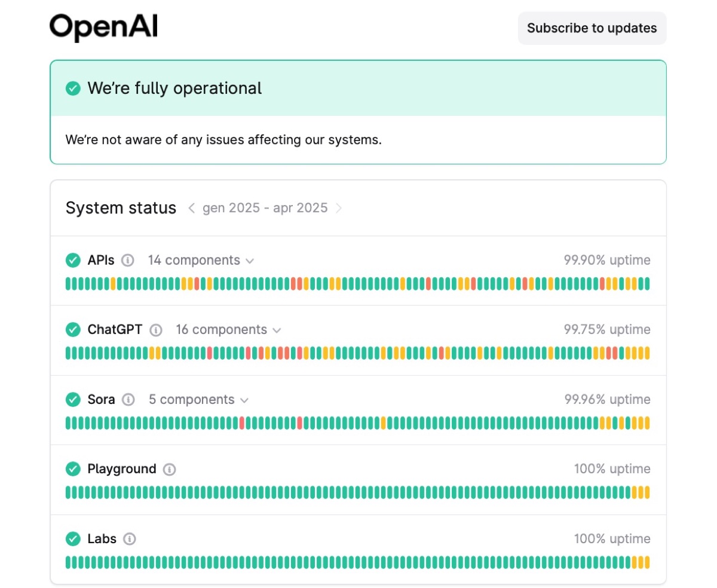Click the last bar in the Labs uptime chart
This screenshot has width=717, height=588.
coord(647,562)
